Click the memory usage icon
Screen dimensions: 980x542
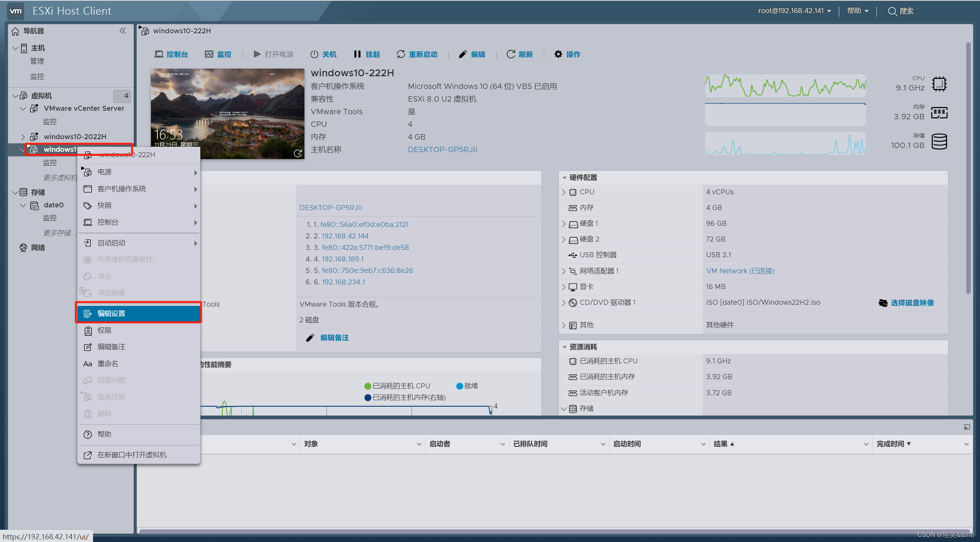(x=939, y=113)
